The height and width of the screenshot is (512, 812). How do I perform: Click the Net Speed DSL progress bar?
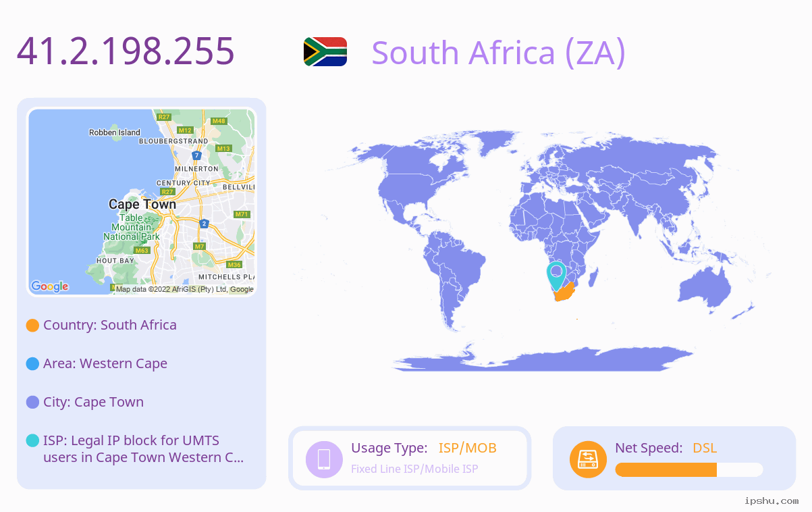(689, 469)
